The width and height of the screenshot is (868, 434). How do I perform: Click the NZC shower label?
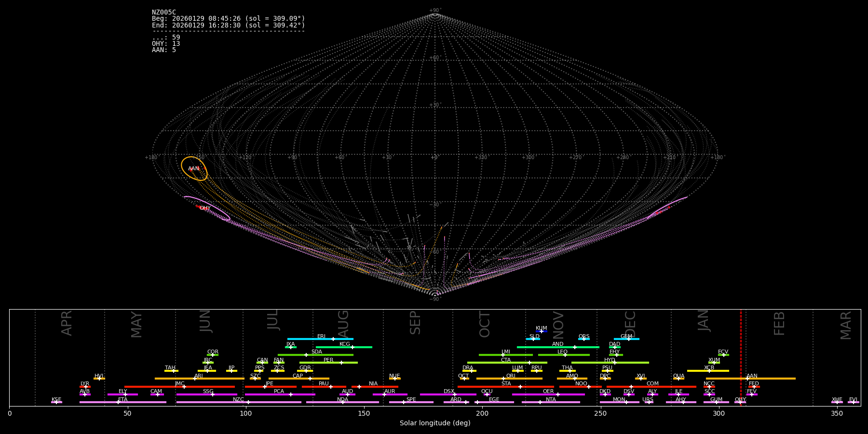tap(239, 400)
